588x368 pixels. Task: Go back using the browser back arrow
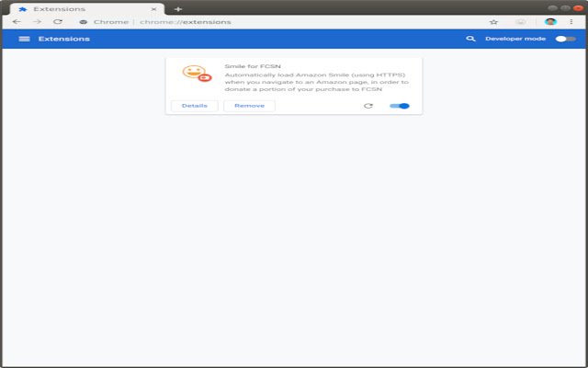(x=17, y=22)
